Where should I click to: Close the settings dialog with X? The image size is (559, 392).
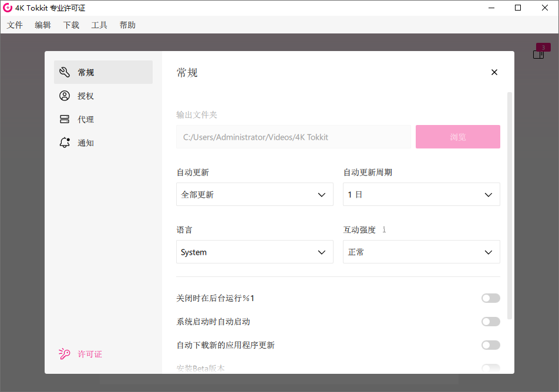(494, 72)
